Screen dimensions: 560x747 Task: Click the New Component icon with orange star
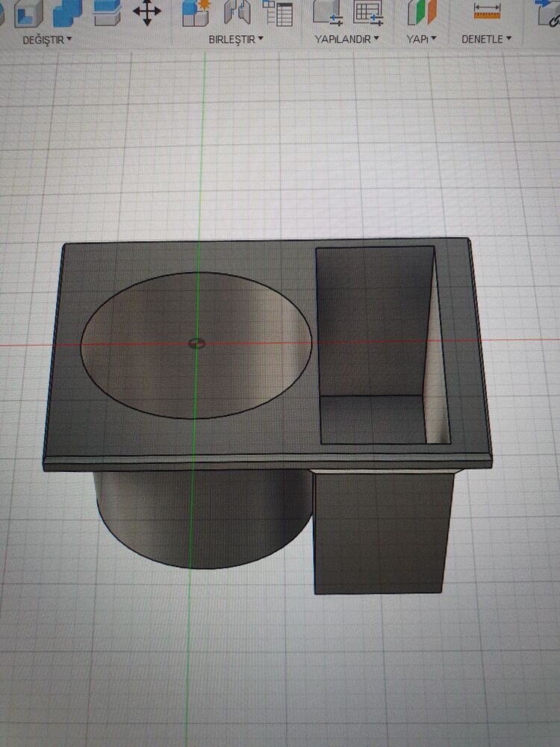tap(197, 13)
